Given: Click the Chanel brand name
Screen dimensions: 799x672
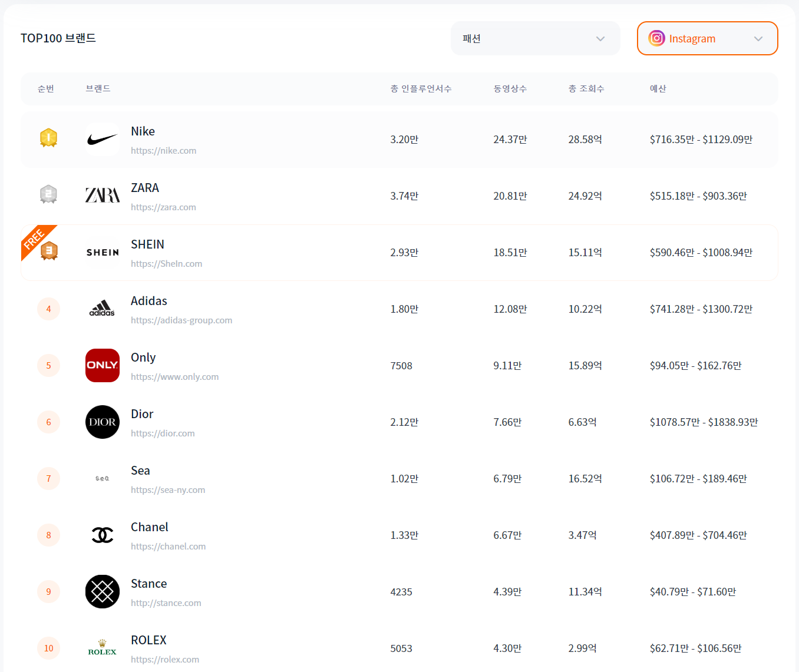Looking at the screenshot, I should coord(150,527).
